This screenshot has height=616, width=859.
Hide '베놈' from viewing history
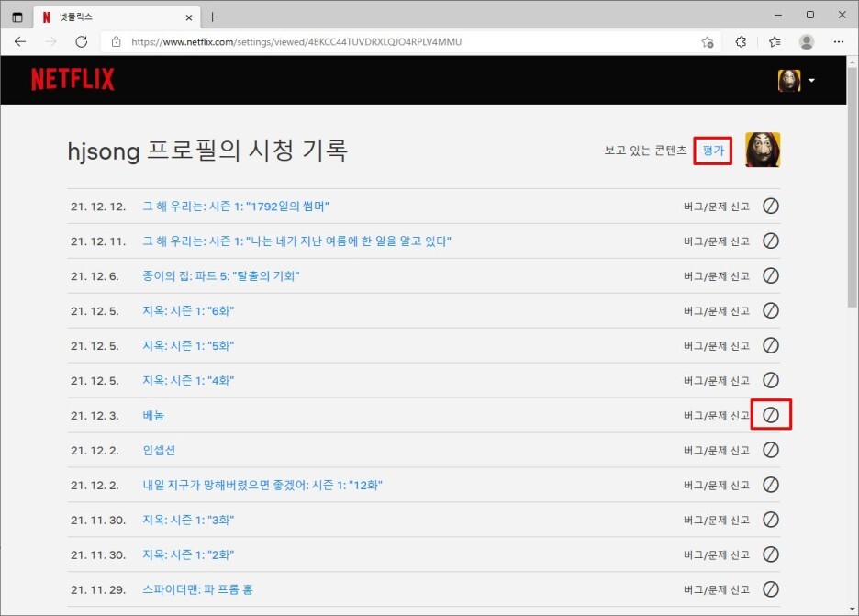771,415
